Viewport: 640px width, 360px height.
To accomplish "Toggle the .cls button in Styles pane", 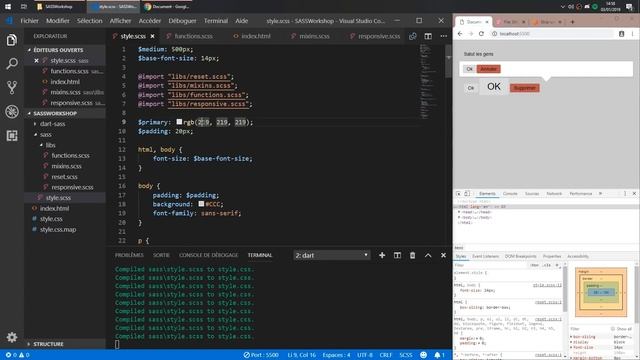I will click(547, 265).
